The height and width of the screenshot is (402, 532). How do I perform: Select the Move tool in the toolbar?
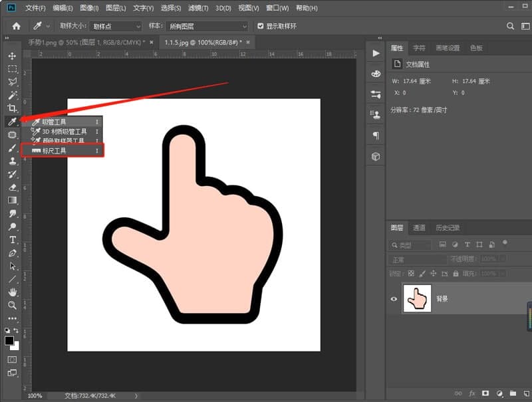coord(12,56)
